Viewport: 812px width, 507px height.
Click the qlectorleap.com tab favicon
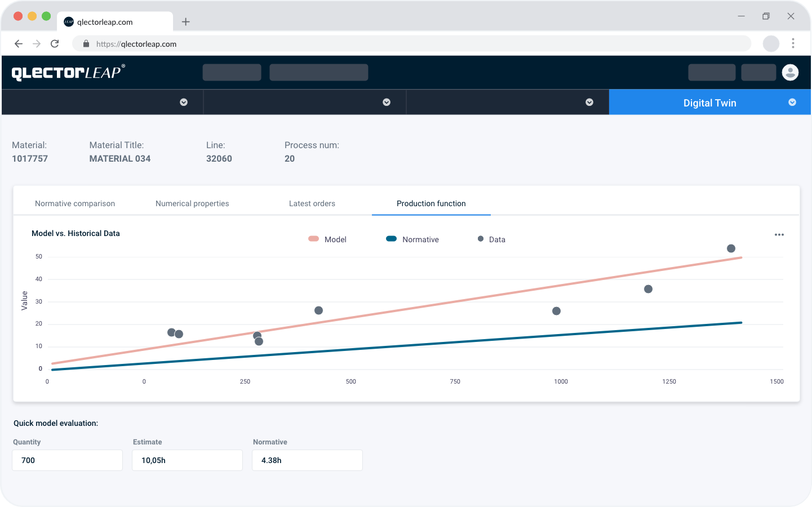coord(69,22)
